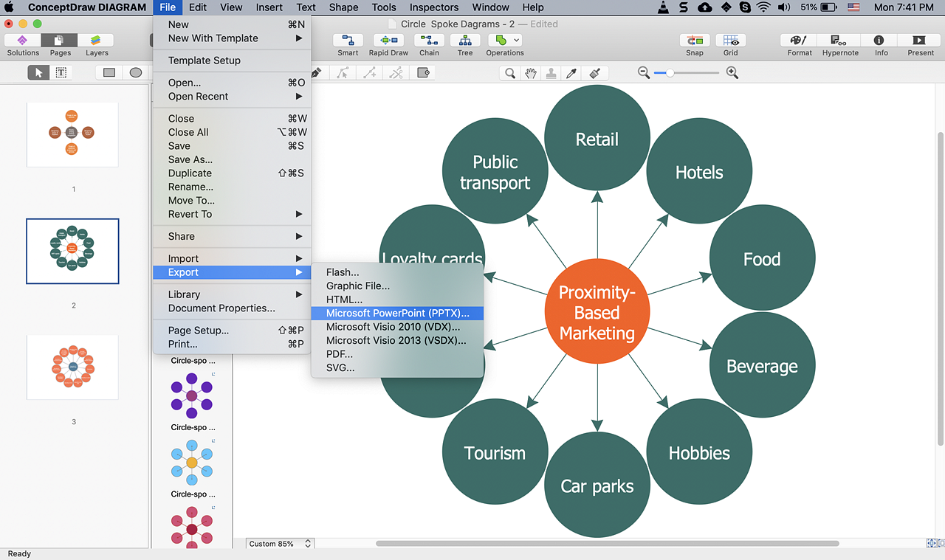Image resolution: width=945 pixels, height=560 pixels.
Task: Click the zoom in magnifier button
Action: (732, 73)
